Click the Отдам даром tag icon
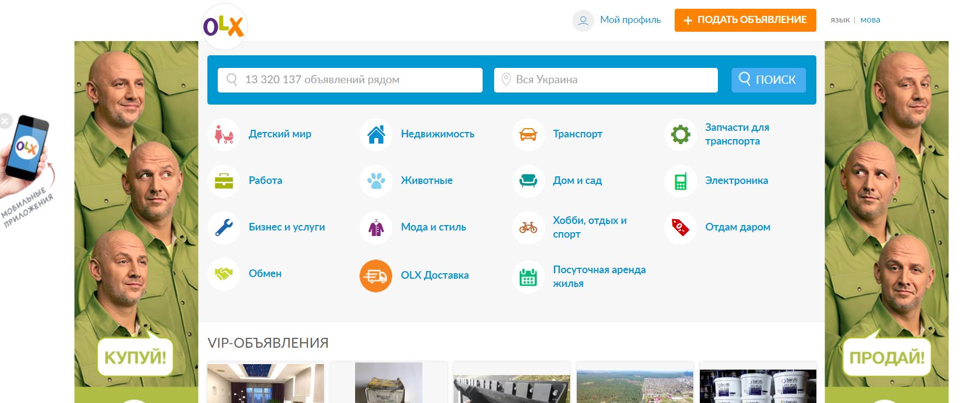The width and height of the screenshot is (980, 403). [680, 227]
